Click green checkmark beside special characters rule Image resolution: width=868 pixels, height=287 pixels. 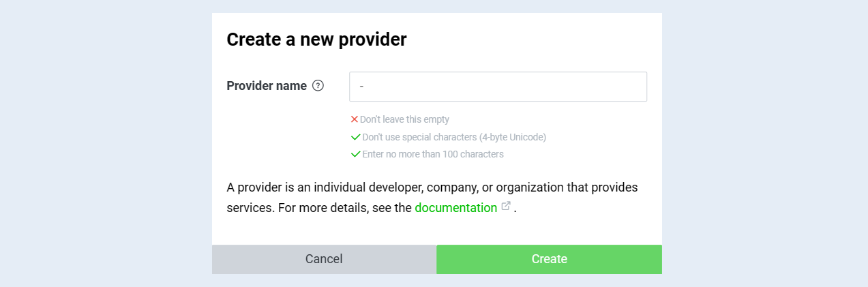[x=355, y=137]
